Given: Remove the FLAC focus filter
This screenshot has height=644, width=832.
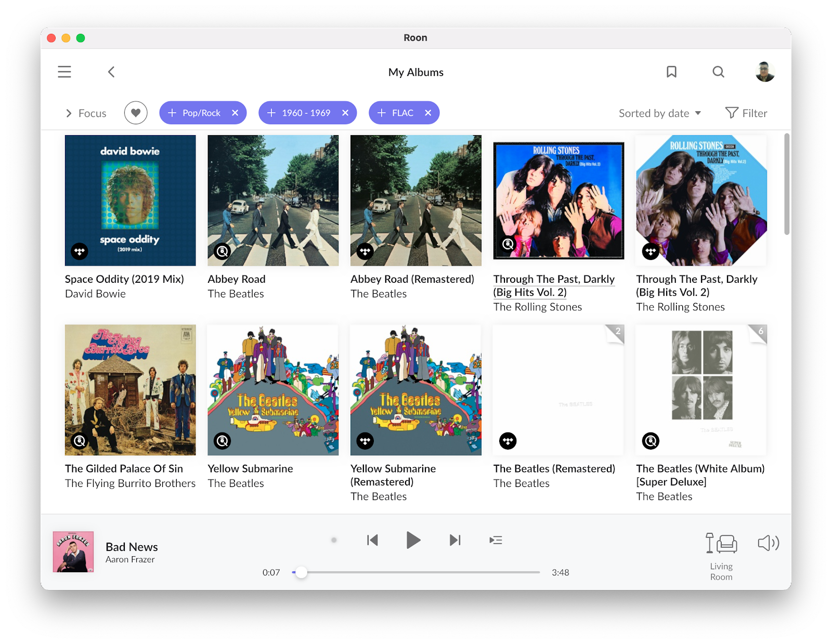Looking at the screenshot, I should (428, 113).
